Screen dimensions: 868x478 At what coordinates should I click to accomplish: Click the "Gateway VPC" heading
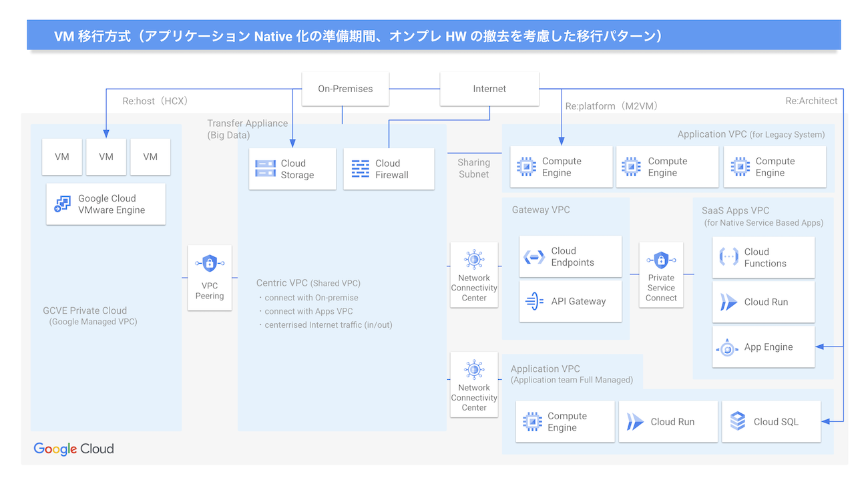[541, 210]
